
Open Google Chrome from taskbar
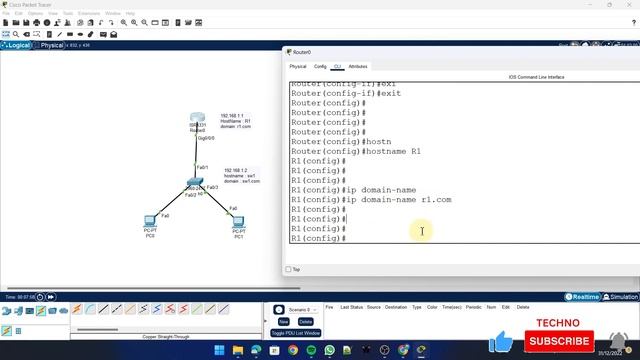coord(293,350)
